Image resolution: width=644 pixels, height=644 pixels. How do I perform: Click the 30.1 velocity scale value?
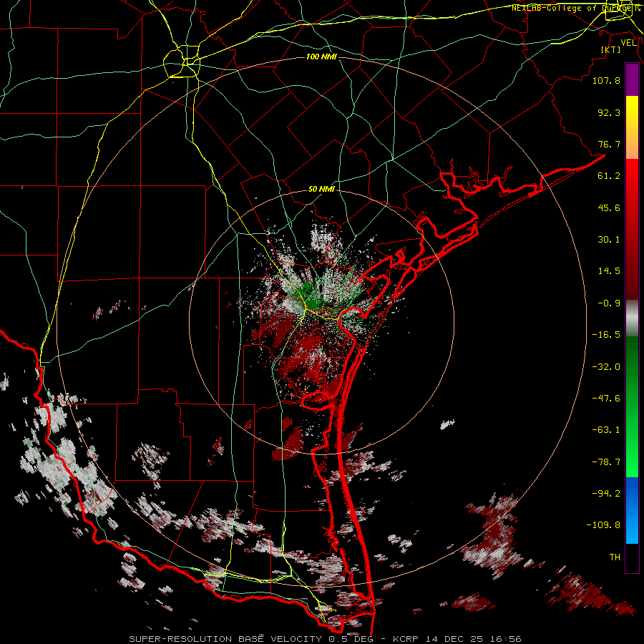pyautogui.click(x=609, y=239)
